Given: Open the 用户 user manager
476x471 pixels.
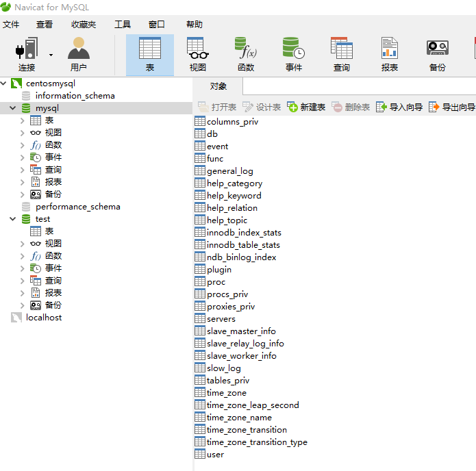Looking at the screenshot, I should pos(79,55).
